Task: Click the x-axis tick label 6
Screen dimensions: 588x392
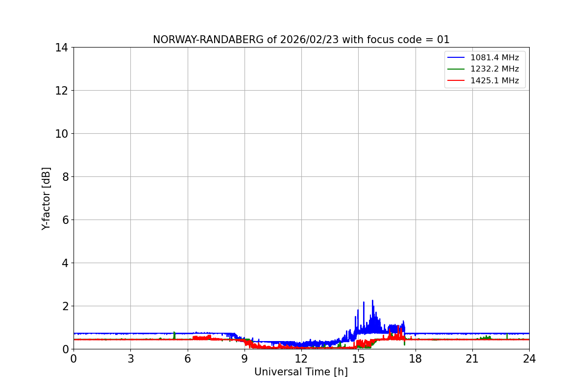Action: (188, 359)
